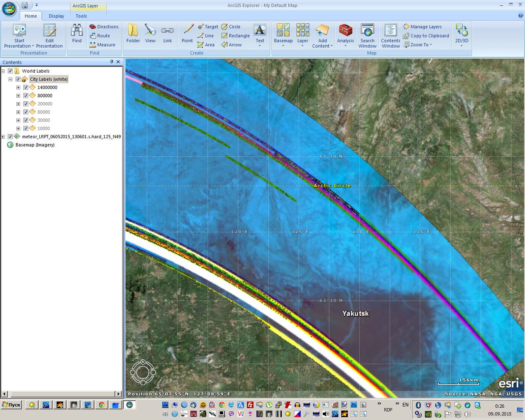Select the Line drawing tool
Viewport: 525px width, 420px height.
[206, 36]
